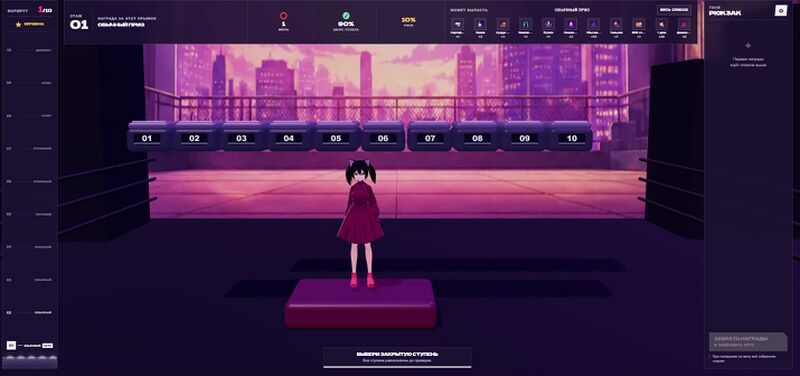
Task: Open eleventh red prize icon in drops
Action: coord(684,24)
